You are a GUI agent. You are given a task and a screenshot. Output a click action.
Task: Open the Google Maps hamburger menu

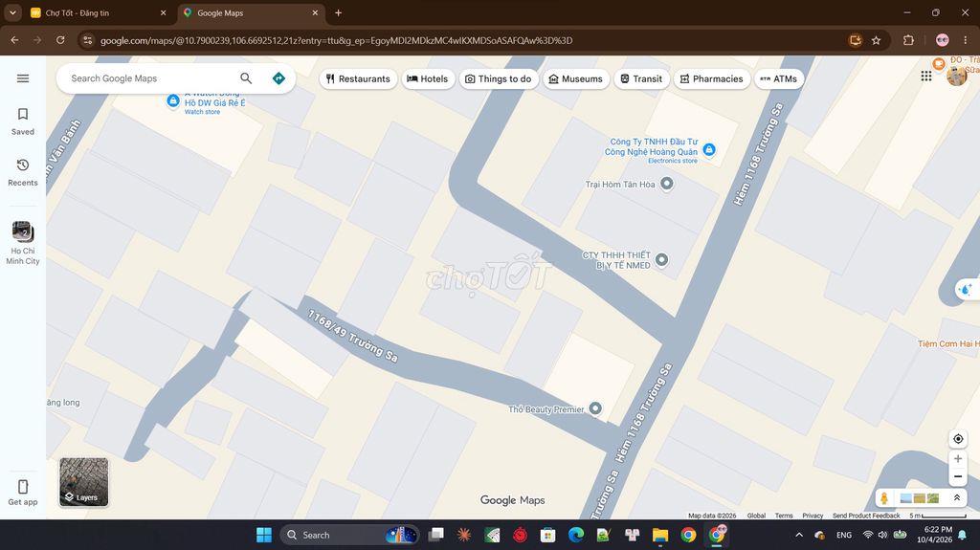pyautogui.click(x=23, y=78)
